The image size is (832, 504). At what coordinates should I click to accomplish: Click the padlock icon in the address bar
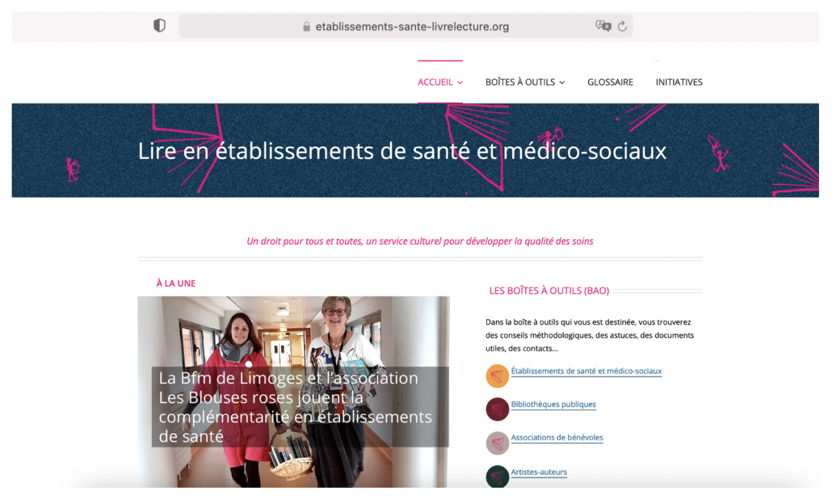coord(307,27)
